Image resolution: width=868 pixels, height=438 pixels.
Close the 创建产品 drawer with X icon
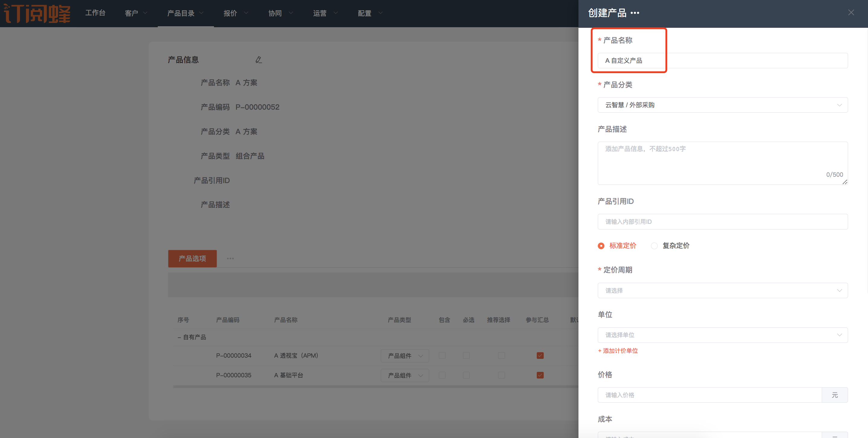point(851,13)
